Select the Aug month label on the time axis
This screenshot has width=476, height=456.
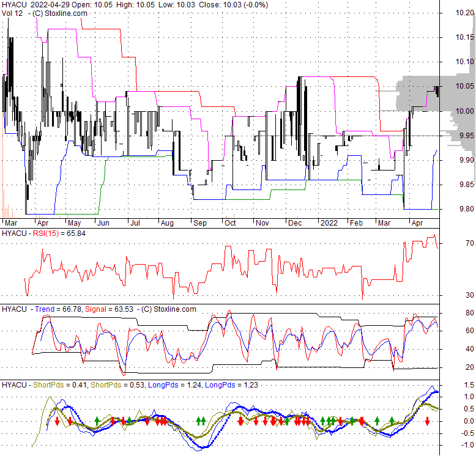(x=167, y=223)
